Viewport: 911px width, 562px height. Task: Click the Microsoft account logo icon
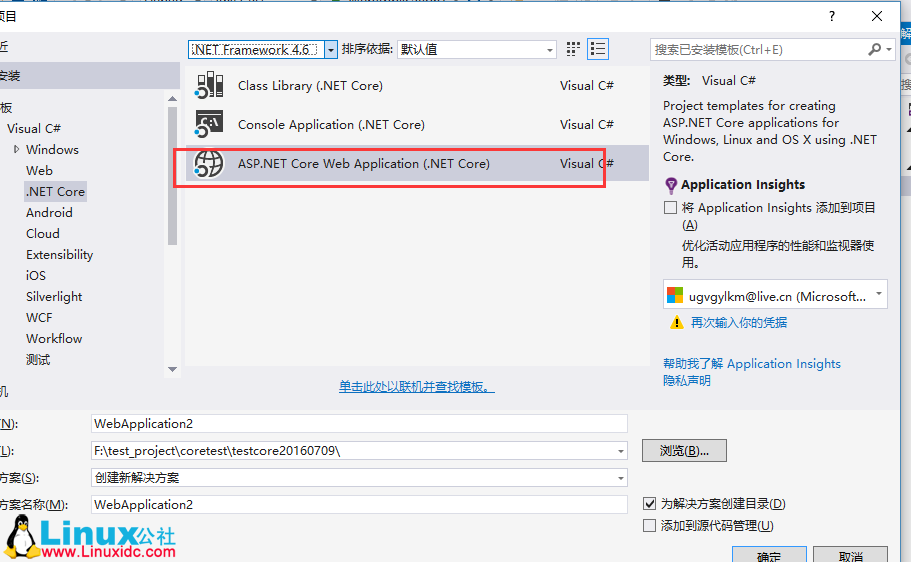pos(675,295)
